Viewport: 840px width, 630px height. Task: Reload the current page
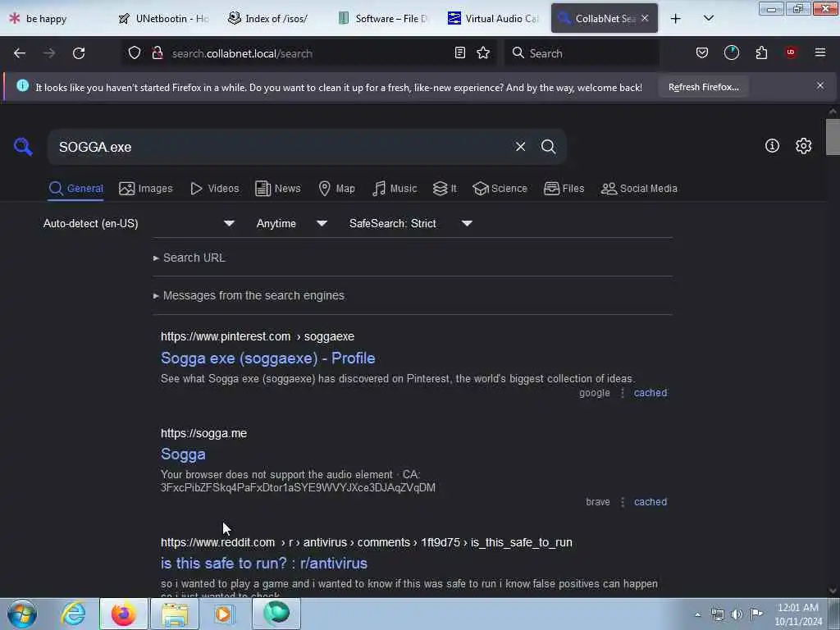79,53
